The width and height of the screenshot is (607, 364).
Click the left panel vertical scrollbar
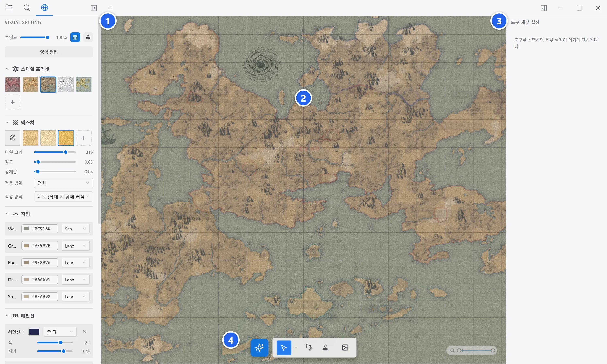click(x=99, y=120)
